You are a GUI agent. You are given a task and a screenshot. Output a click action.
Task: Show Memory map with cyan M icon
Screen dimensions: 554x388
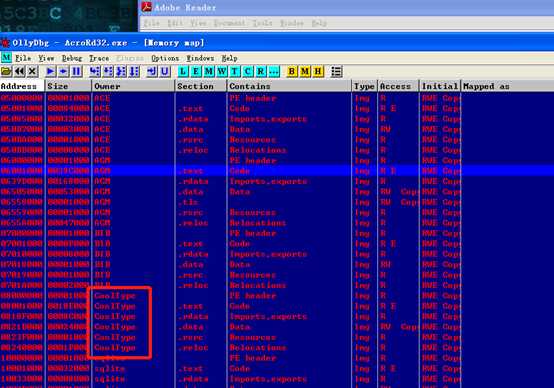point(209,72)
